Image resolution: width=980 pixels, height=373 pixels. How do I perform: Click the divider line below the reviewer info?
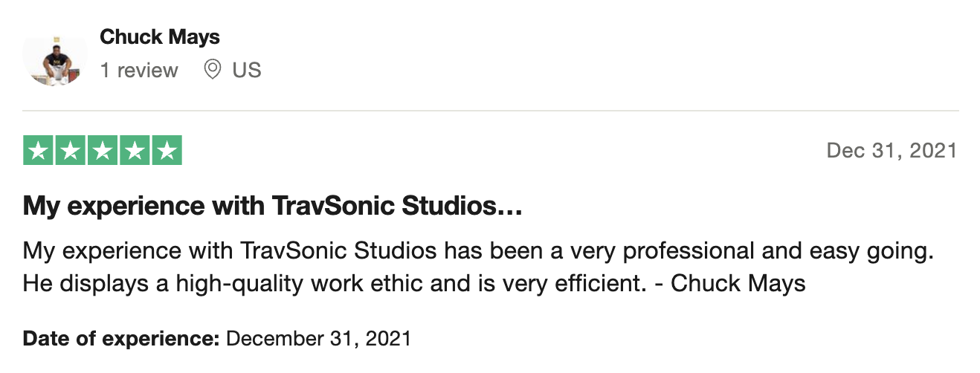tap(490, 111)
